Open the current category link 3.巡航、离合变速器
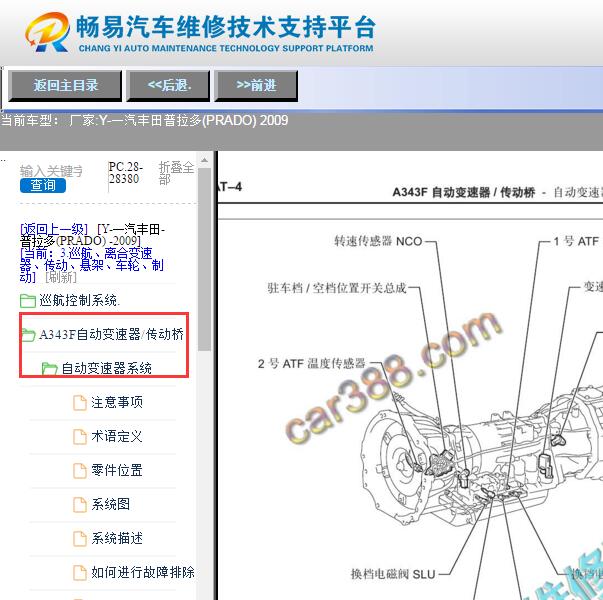The image size is (603, 600). tap(92, 265)
